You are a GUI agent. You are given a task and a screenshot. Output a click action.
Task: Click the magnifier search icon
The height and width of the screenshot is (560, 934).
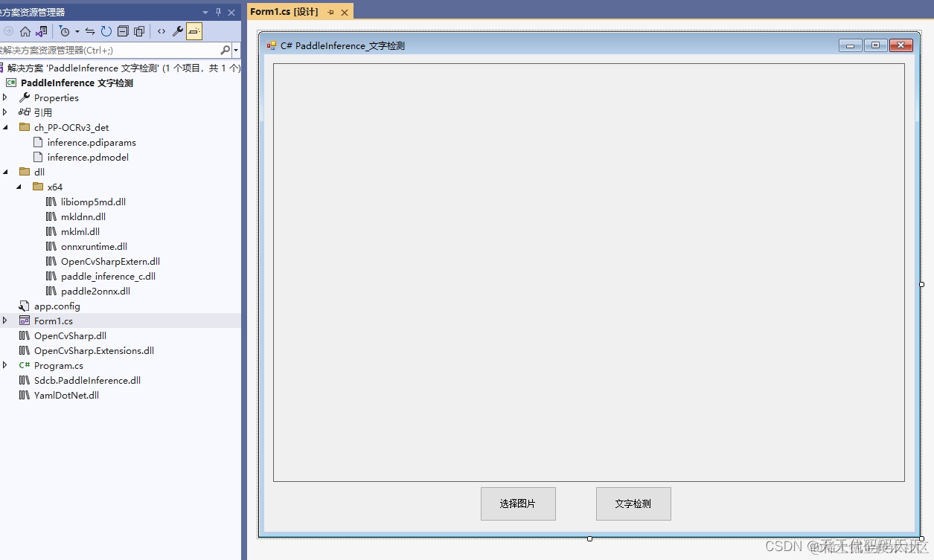[225, 51]
